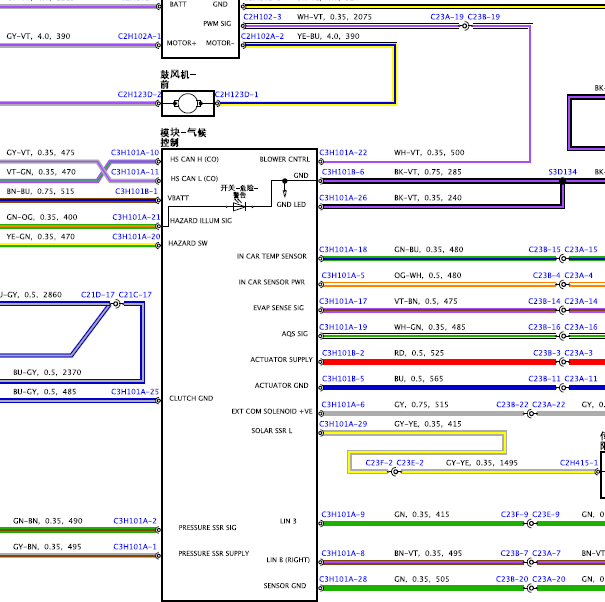This screenshot has width=605, height=602.
Task: Click wire label GN-OG, 0.35, 400
Action: (x=42, y=217)
